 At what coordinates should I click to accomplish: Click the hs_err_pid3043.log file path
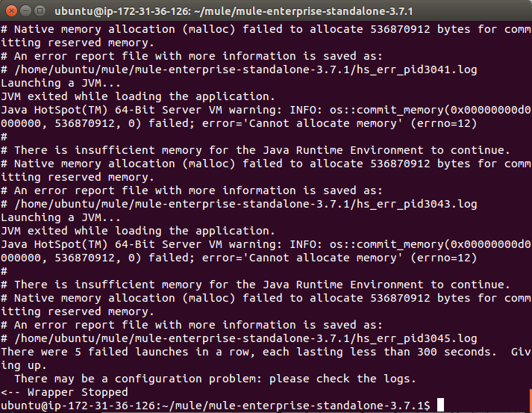click(245, 204)
